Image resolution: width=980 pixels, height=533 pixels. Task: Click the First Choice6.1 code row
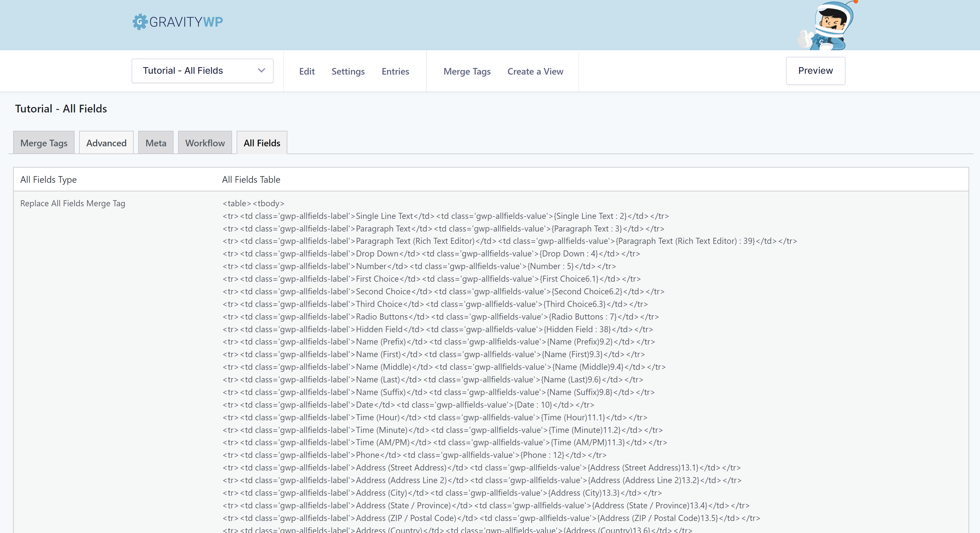[432, 279]
